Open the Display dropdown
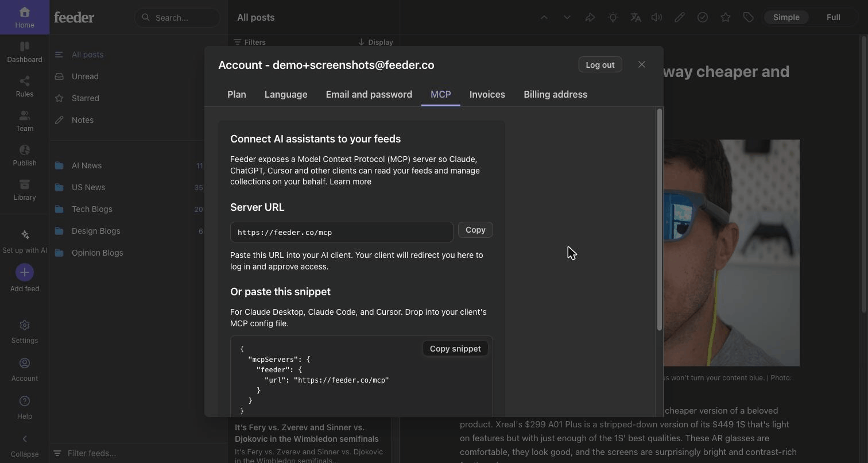This screenshot has width=868, height=463. click(x=375, y=42)
